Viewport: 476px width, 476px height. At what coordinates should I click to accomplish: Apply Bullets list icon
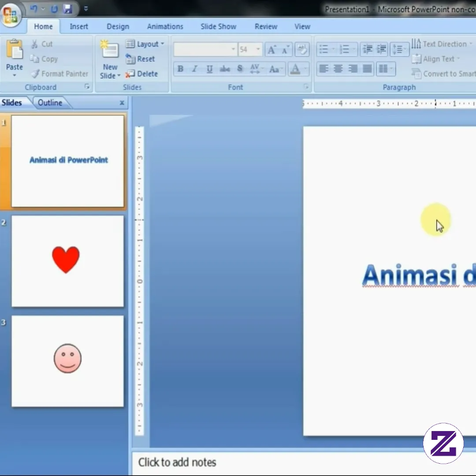tap(324, 49)
